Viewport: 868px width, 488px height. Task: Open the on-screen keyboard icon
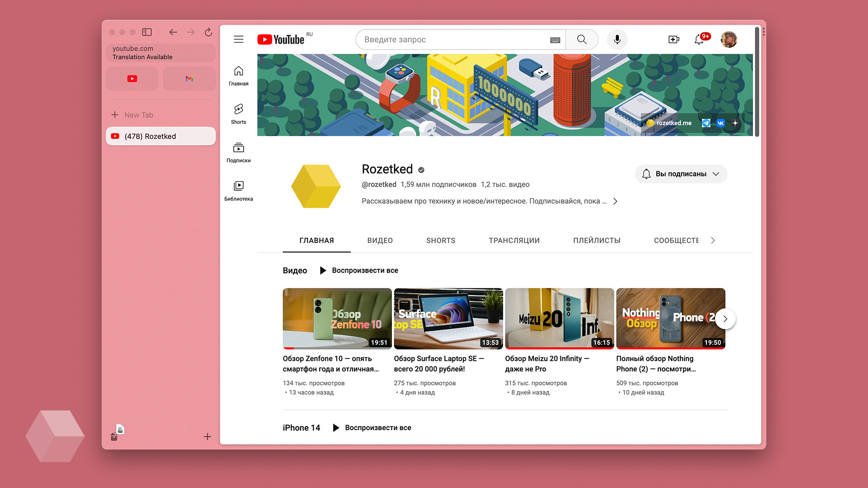[555, 40]
